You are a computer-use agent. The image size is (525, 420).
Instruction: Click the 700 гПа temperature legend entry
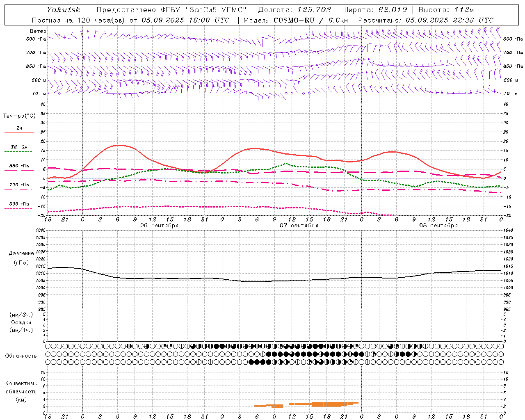[x=19, y=186]
